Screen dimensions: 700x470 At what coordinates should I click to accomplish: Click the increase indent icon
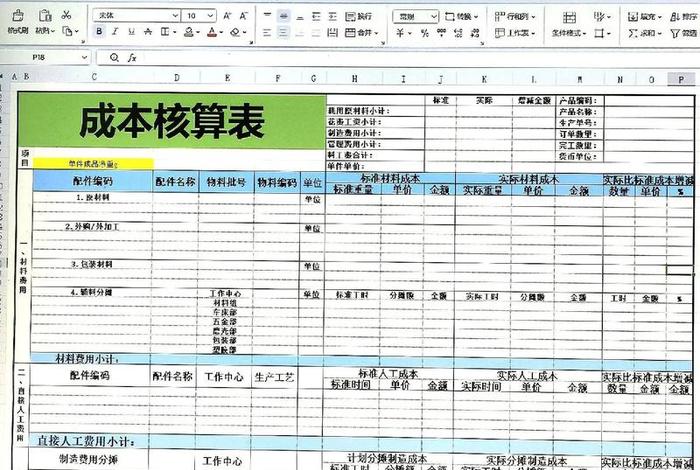[333, 17]
